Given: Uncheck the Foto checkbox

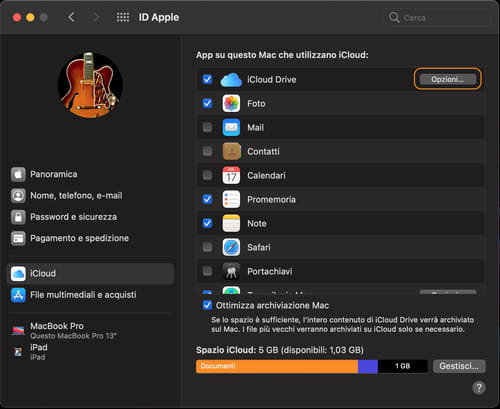Looking at the screenshot, I should (207, 103).
